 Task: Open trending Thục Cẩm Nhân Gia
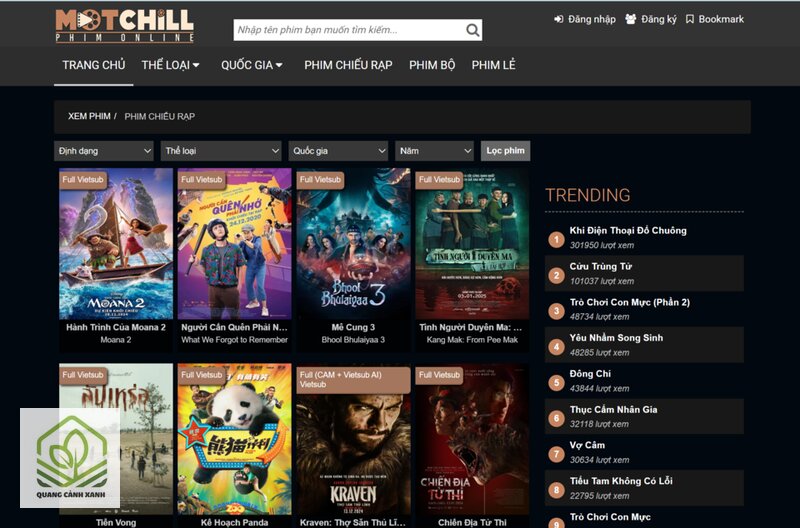tap(613, 410)
